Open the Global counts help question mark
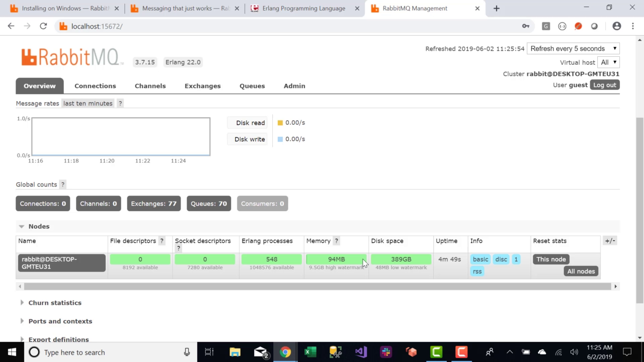The width and height of the screenshot is (644, 362). (x=62, y=185)
